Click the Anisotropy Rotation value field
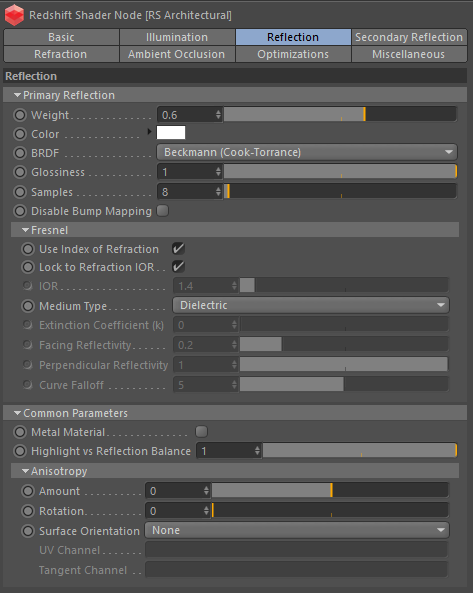473x593 pixels. [174, 511]
